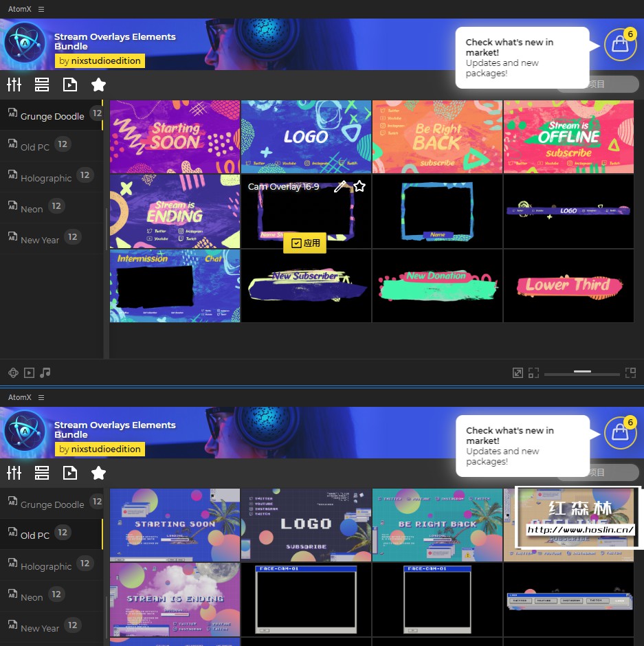This screenshot has height=646, width=644.
Task: Click the nixstudioedition author link in the top panel
Action: [x=100, y=61]
